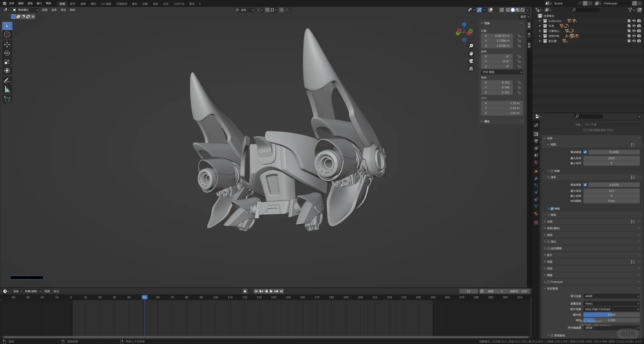The width and height of the screenshot is (644, 344).
Task: Add new collection in outliner
Action: coord(639,10)
